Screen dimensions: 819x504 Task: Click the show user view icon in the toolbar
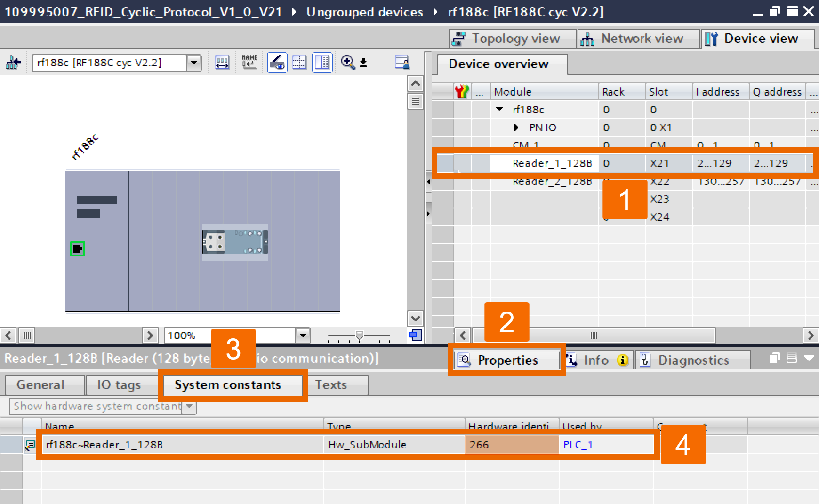coord(401,63)
